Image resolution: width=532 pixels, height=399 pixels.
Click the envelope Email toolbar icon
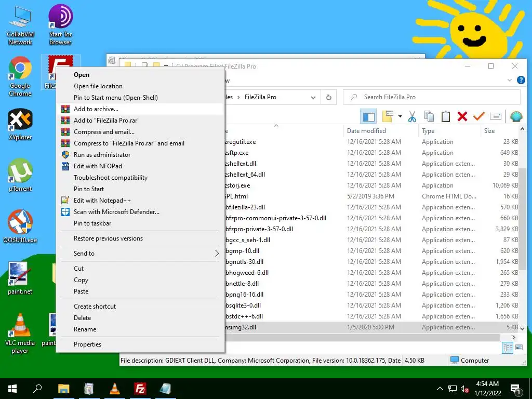pos(495,116)
